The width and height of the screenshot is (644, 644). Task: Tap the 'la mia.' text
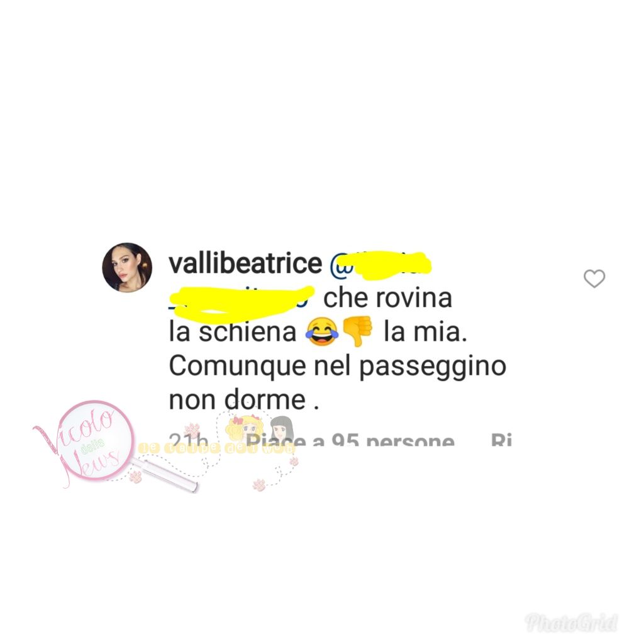click(x=425, y=331)
